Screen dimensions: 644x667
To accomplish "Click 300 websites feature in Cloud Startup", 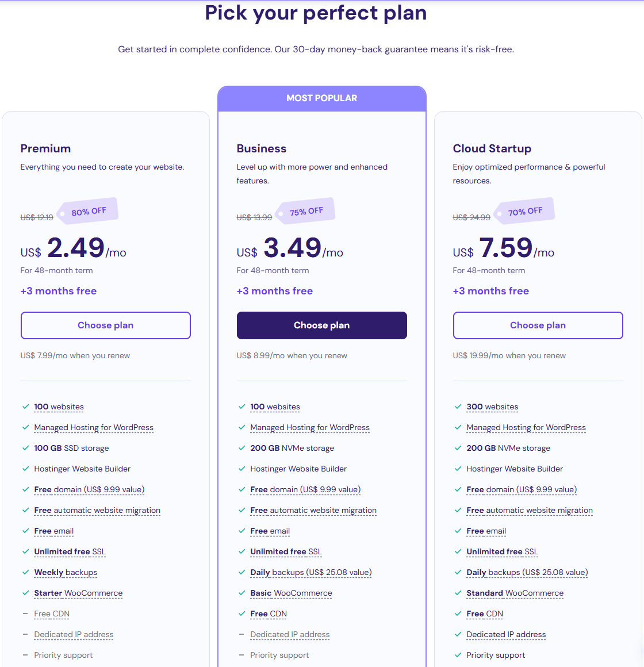I will click(x=492, y=407).
